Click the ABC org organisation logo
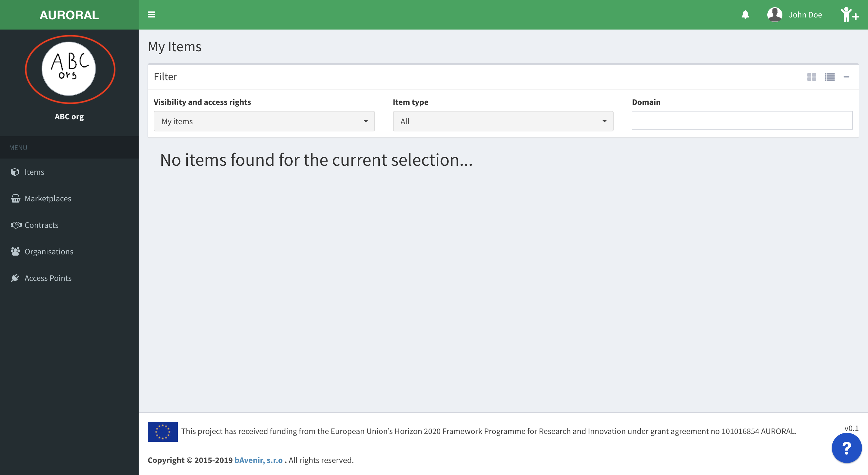This screenshot has height=475, width=868. 69,70
